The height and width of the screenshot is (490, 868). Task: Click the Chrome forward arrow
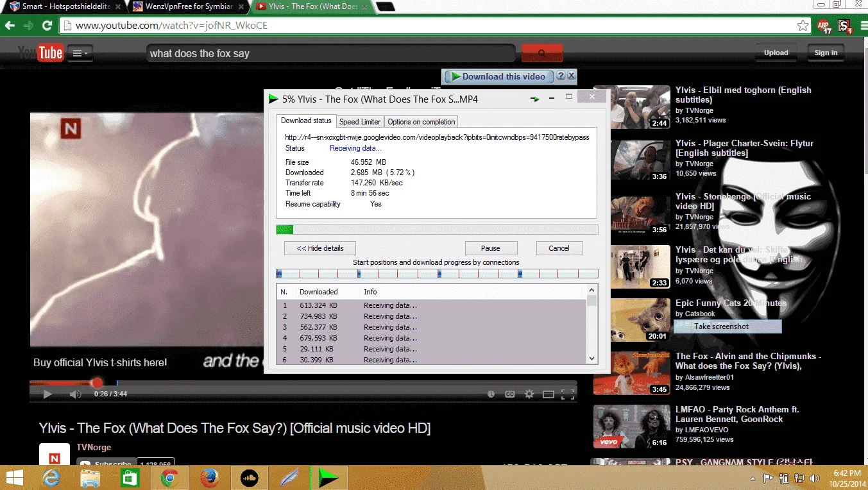click(x=28, y=26)
